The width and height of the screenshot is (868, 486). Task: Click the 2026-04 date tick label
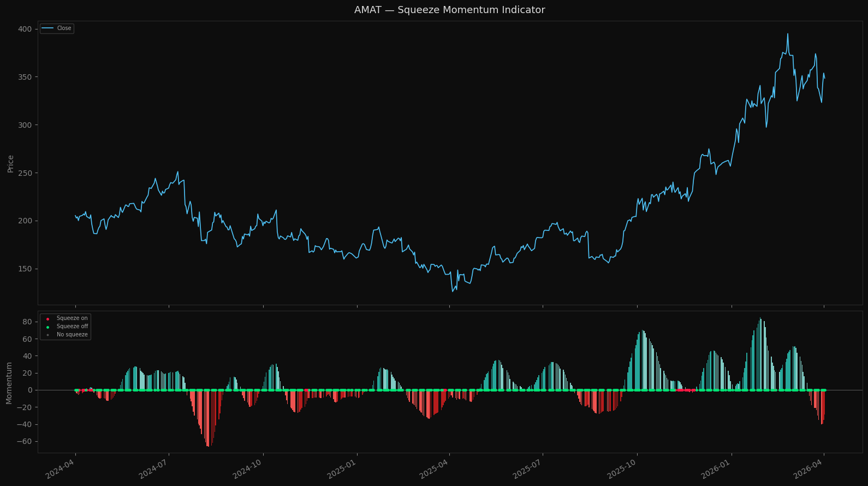[808, 470]
